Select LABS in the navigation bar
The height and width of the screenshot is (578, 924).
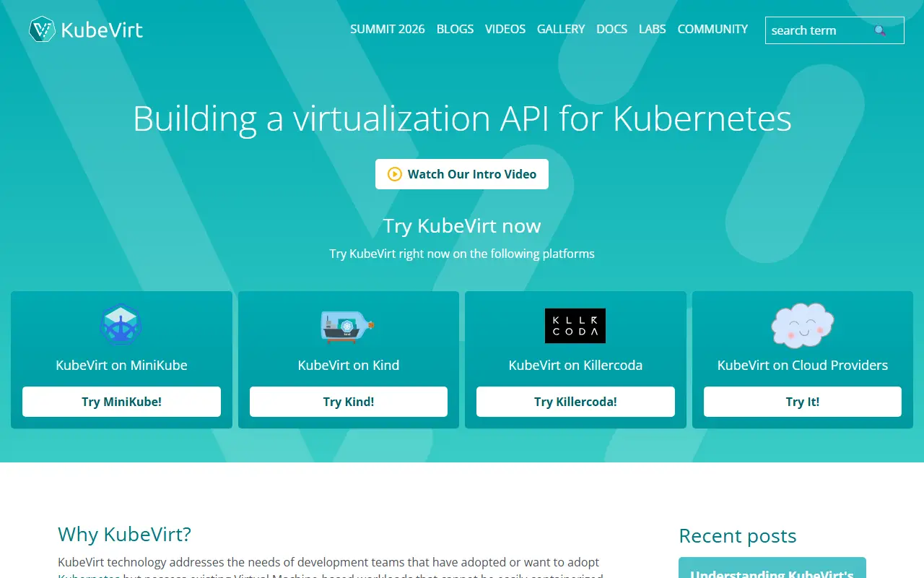pos(653,29)
